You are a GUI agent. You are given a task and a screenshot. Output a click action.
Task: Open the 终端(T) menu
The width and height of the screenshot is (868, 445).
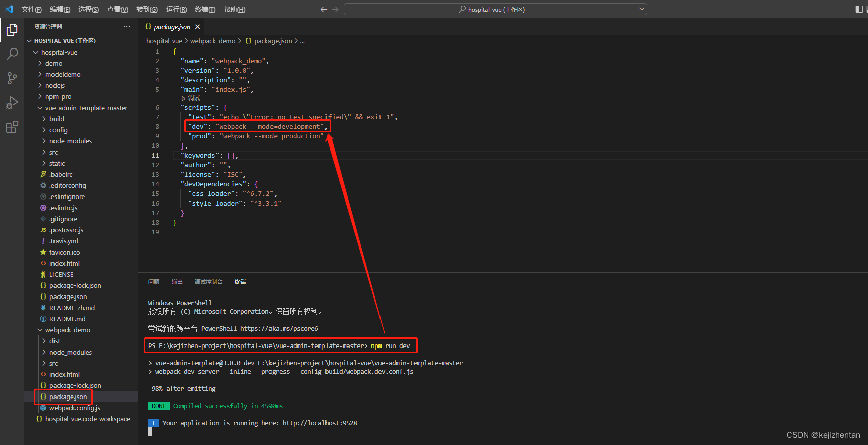205,9
